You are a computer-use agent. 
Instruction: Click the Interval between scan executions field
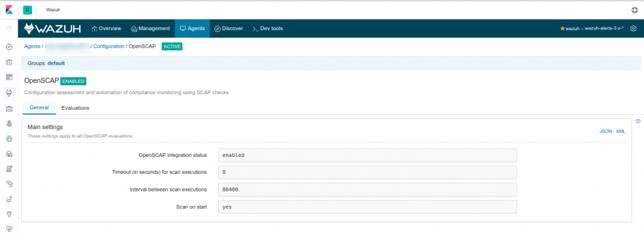(x=367, y=190)
